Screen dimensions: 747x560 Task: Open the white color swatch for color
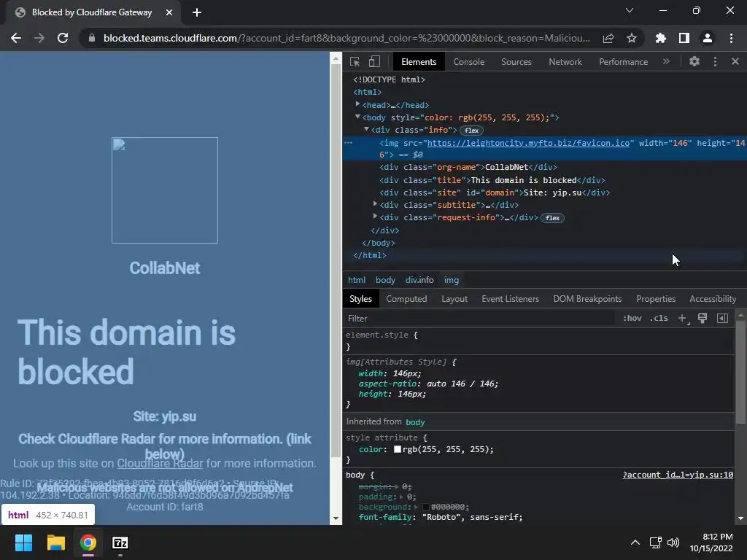point(398,449)
